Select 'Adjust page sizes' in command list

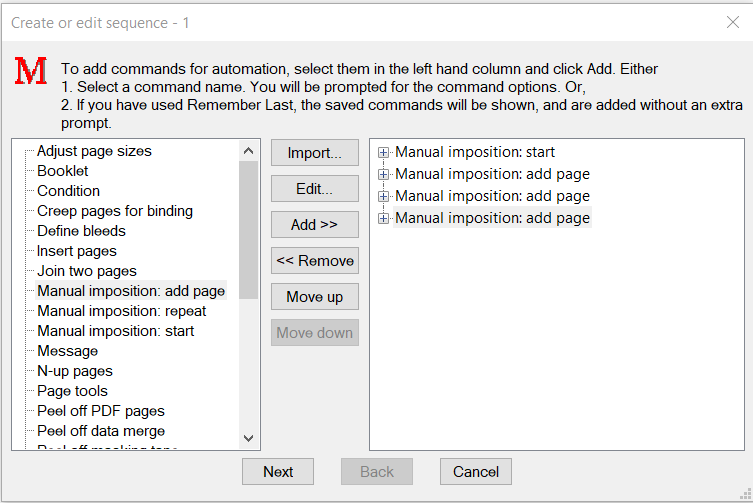point(94,151)
